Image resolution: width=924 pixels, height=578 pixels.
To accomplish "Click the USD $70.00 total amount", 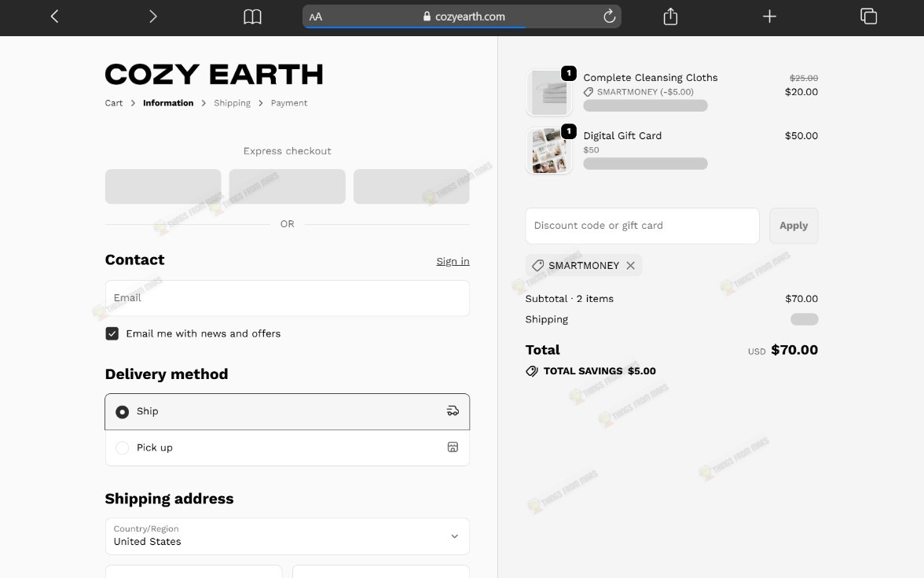I will point(783,350).
